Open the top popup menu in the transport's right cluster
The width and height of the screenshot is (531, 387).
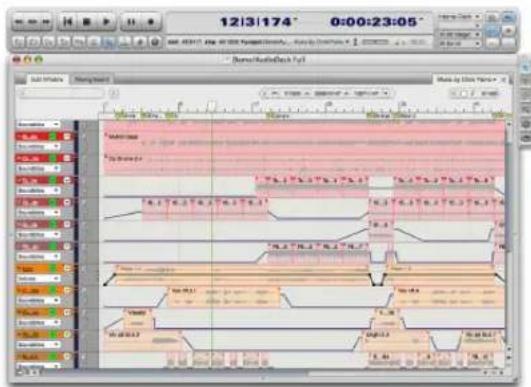point(460,17)
